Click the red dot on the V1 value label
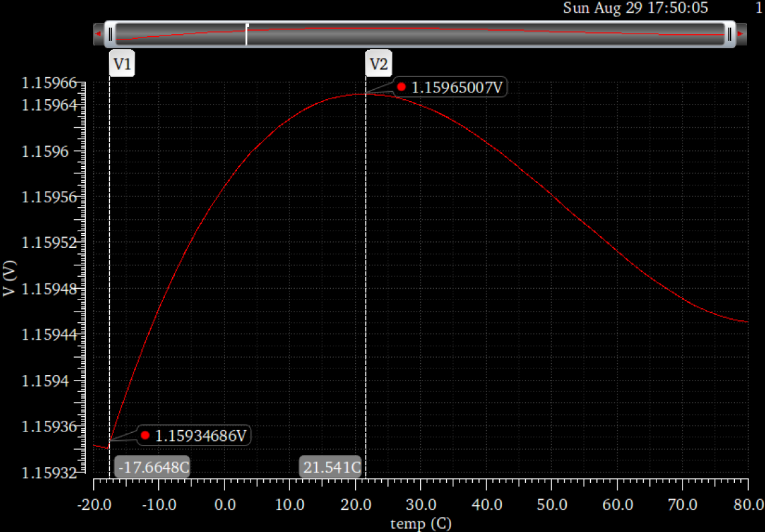 pyautogui.click(x=145, y=435)
